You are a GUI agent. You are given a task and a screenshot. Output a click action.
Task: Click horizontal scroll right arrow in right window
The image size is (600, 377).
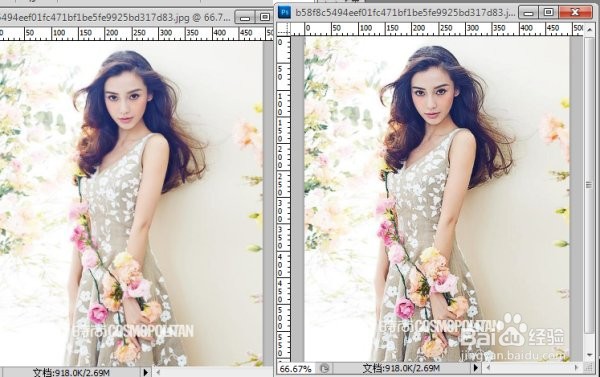pos(577,368)
